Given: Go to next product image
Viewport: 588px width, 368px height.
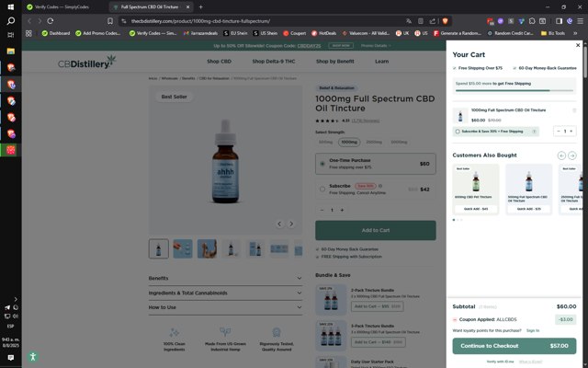Looking at the screenshot, I should (291, 224).
